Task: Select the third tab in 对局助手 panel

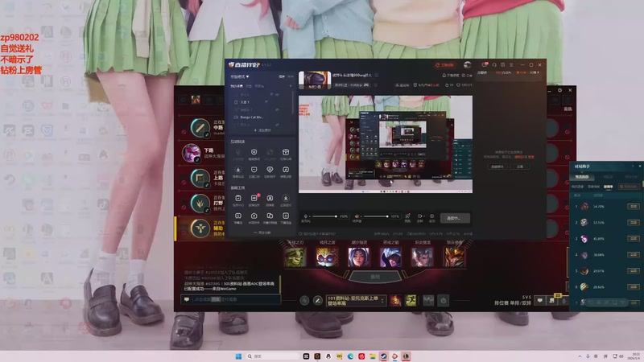Action: [x=631, y=177]
